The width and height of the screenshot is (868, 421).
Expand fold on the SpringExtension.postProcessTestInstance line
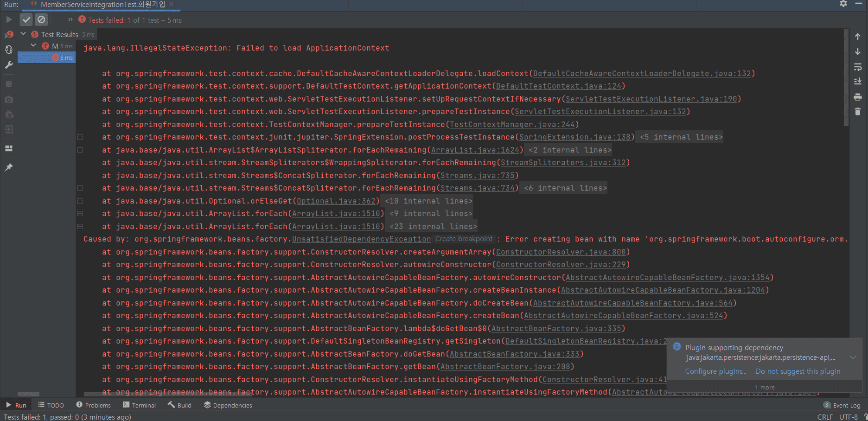tap(80, 137)
